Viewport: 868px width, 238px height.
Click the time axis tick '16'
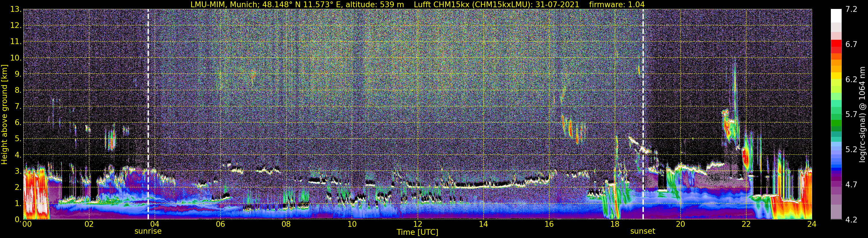(x=549, y=224)
